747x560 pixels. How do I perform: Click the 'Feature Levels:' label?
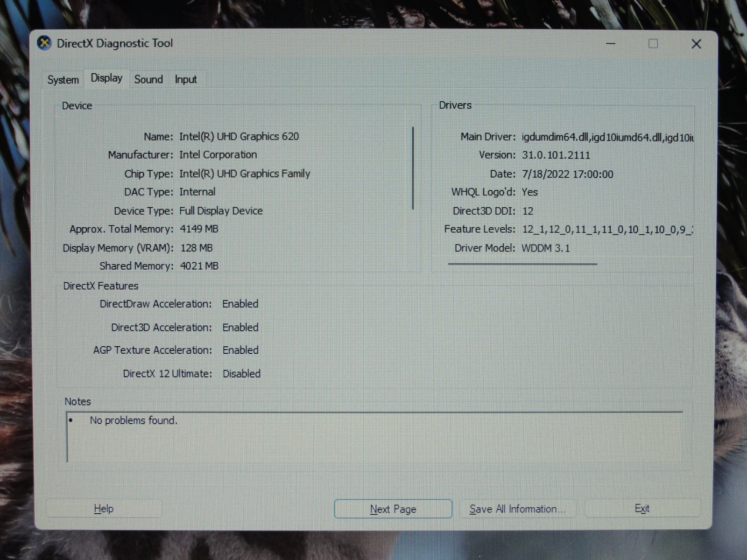click(x=479, y=229)
